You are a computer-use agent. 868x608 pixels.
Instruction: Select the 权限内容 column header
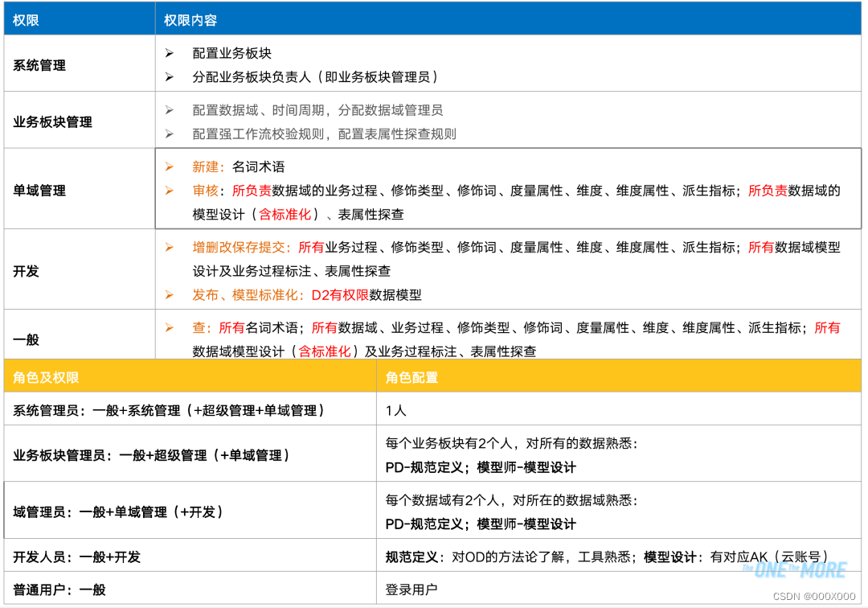[x=190, y=20]
